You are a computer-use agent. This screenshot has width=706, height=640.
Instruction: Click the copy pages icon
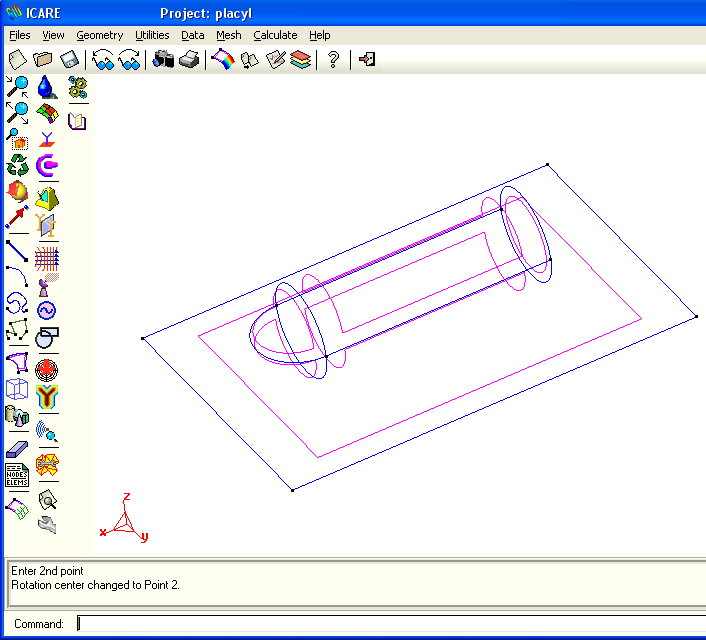click(249, 60)
